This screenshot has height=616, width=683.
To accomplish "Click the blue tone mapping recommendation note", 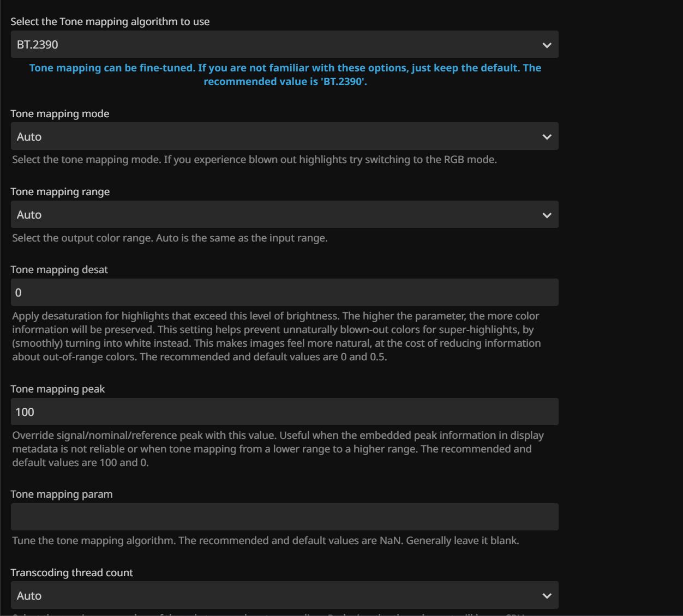I will click(x=285, y=75).
